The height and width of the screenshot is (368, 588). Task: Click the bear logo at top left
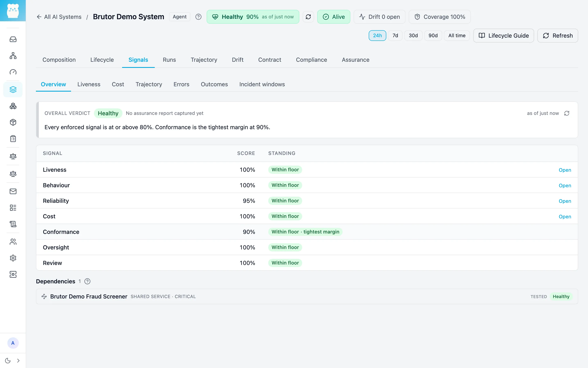(13, 11)
